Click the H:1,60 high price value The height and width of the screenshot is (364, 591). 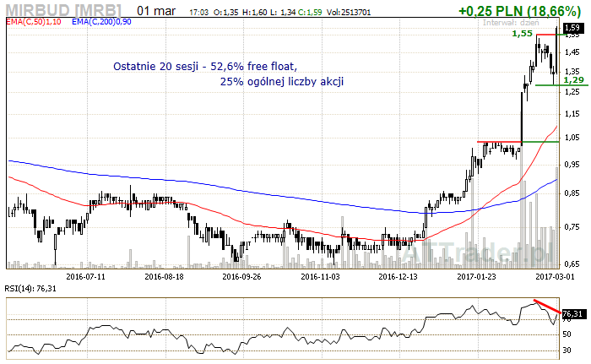(253, 13)
